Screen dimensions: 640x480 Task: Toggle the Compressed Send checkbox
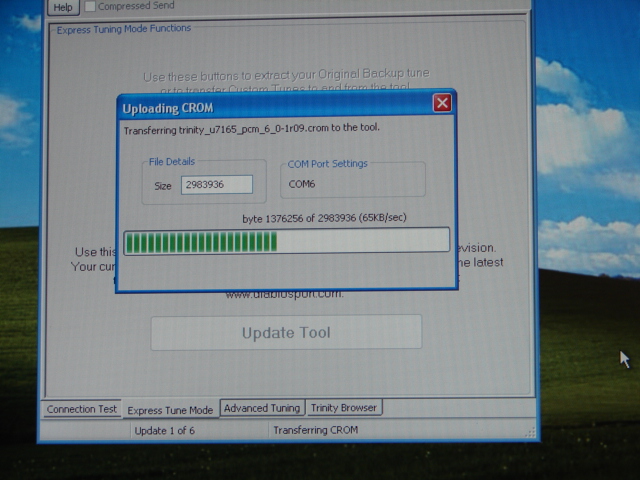coord(91,6)
